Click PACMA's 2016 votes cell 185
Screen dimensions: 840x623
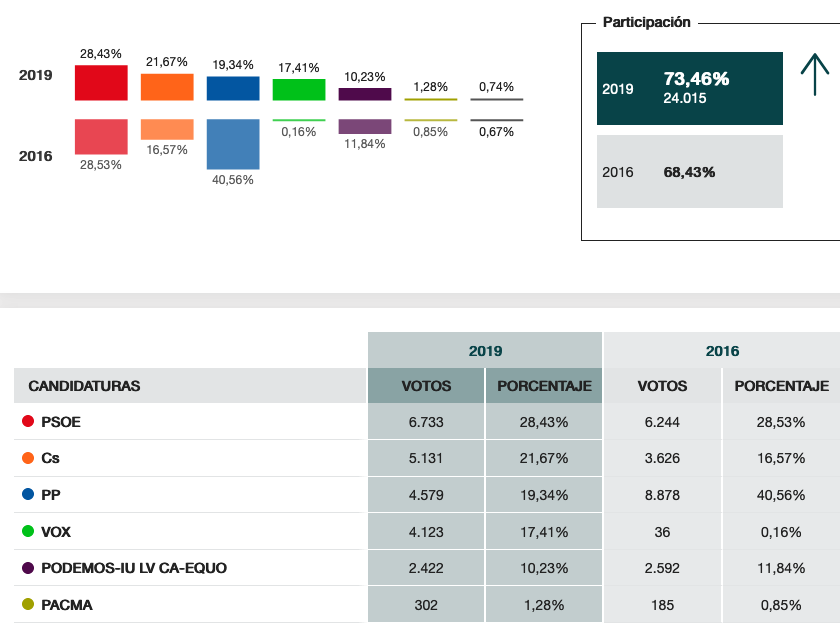[662, 605]
